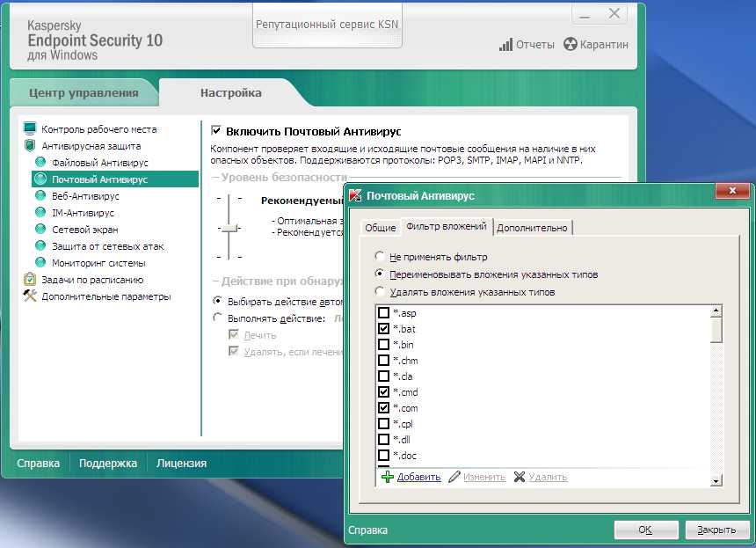The image size is (756, 548).
Task: Click the X Удалить icon
Action: point(520,477)
